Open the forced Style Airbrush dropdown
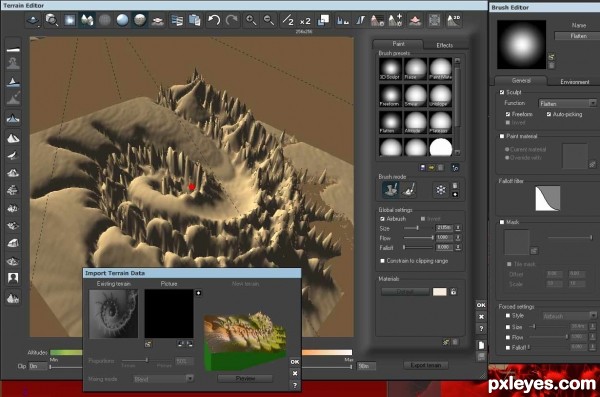Image resolution: width=600 pixels, height=397 pixels. tap(569, 316)
